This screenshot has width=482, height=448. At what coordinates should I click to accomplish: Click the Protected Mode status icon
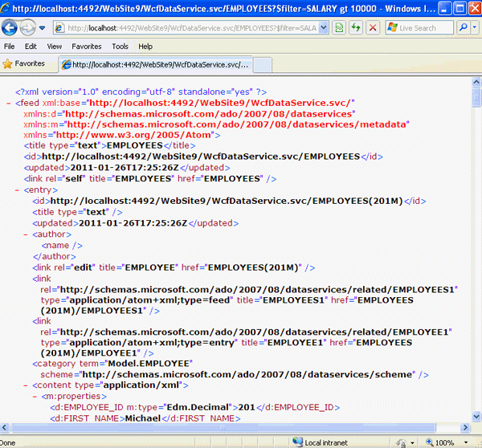401,442
